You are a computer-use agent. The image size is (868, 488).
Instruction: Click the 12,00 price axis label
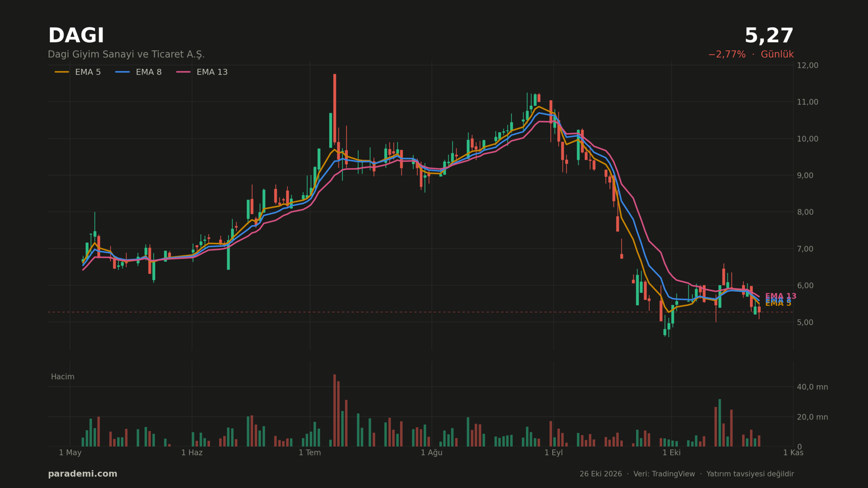[x=807, y=65]
